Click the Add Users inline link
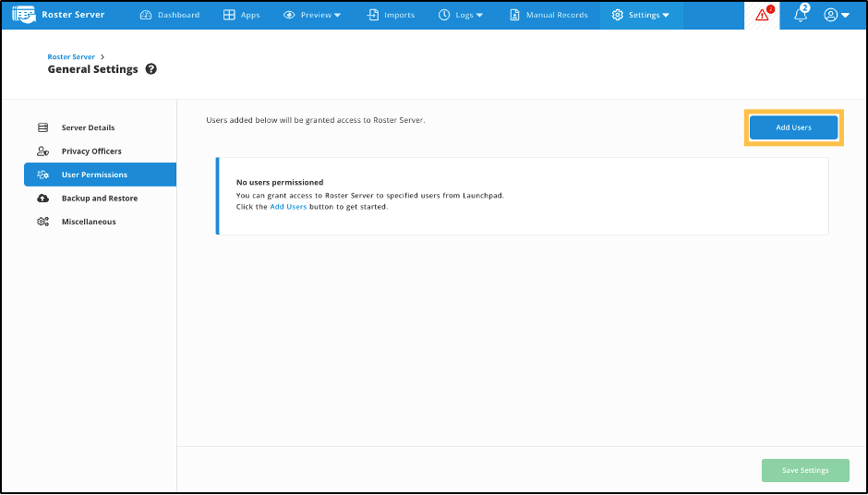Viewport: 868px width, 495px height. tap(288, 207)
